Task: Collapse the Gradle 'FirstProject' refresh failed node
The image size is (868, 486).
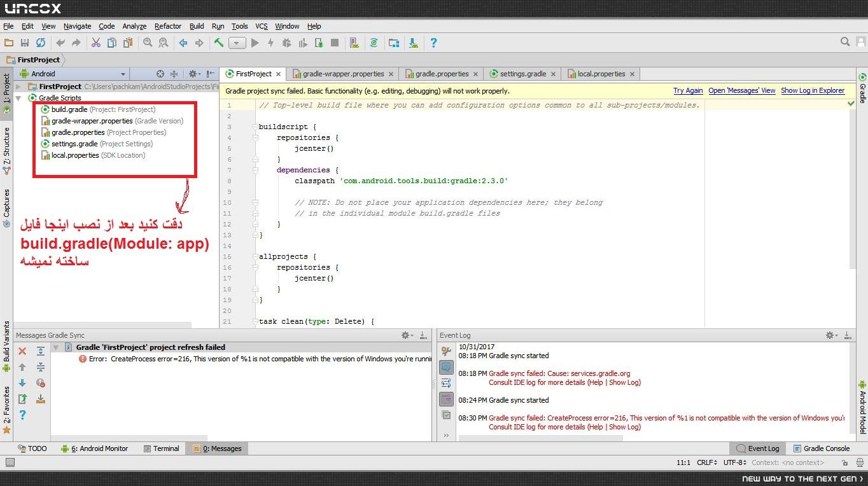Action: [56, 348]
